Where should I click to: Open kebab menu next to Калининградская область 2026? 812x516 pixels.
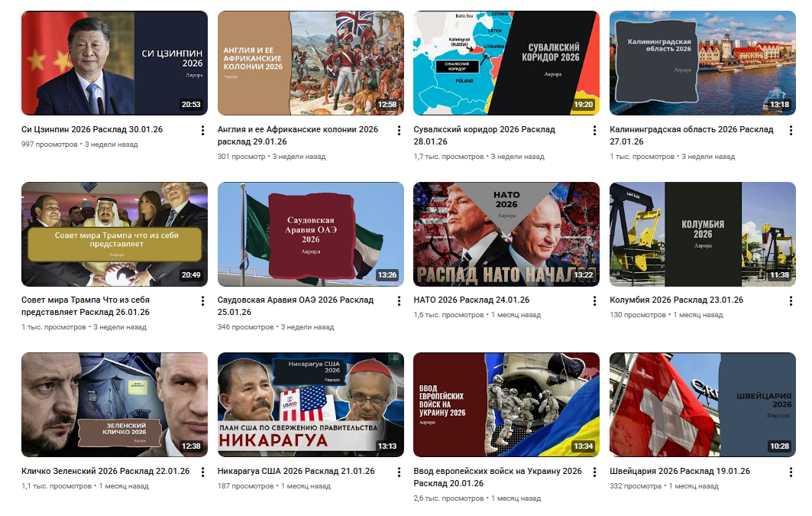tap(791, 131)
